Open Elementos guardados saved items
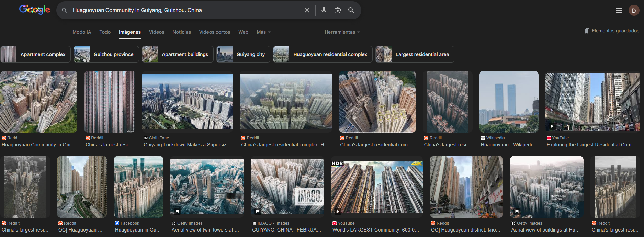 pos(612,31)
